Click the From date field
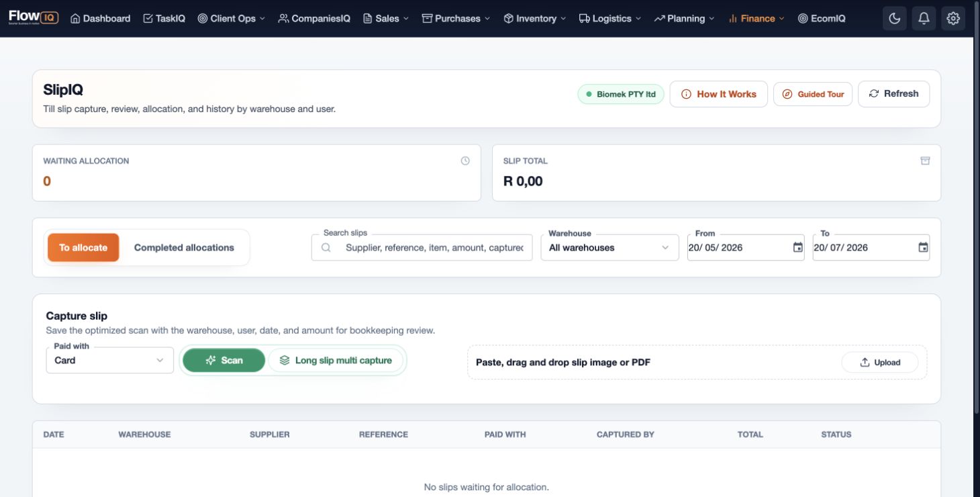The width and height of the screenshot is (980, 497). [746, 247]
